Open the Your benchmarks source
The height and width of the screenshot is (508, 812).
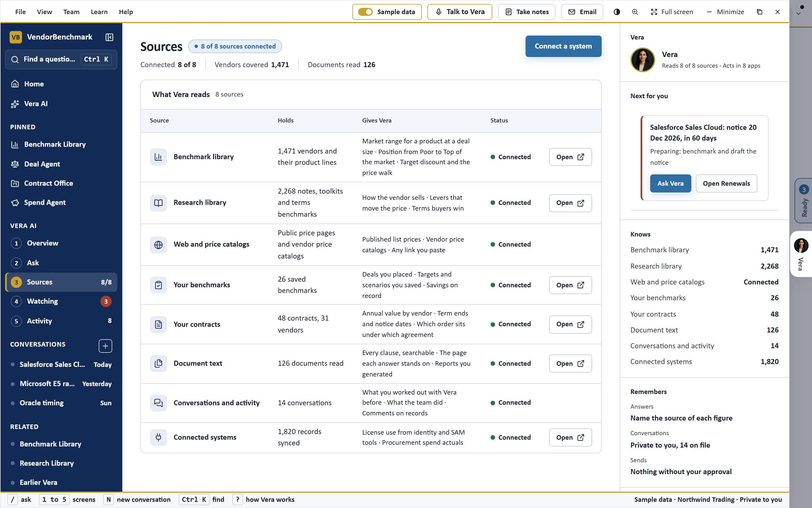570,285
